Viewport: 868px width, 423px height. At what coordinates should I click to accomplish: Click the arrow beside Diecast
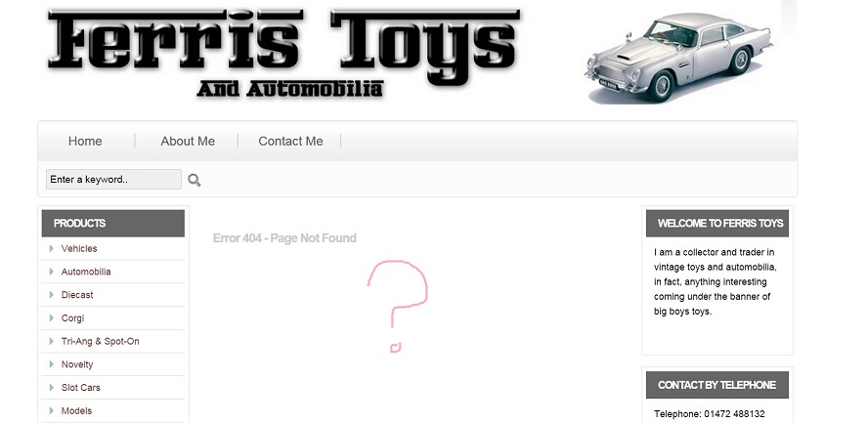coord(52,295)
